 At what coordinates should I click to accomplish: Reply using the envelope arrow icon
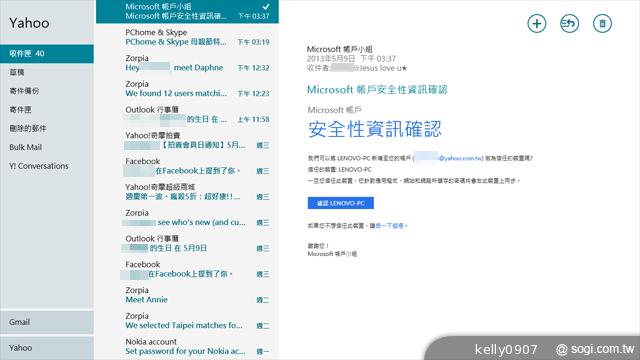[x=569, y=24]
